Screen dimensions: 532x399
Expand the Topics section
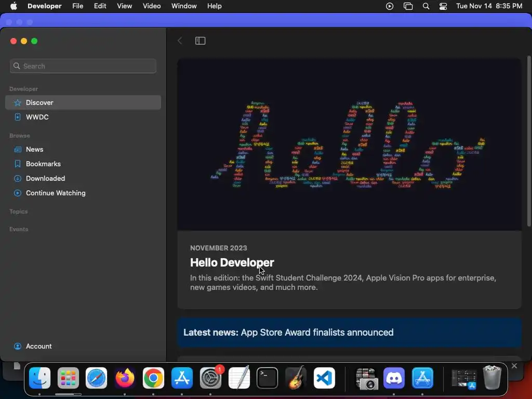tap(19, 211)
